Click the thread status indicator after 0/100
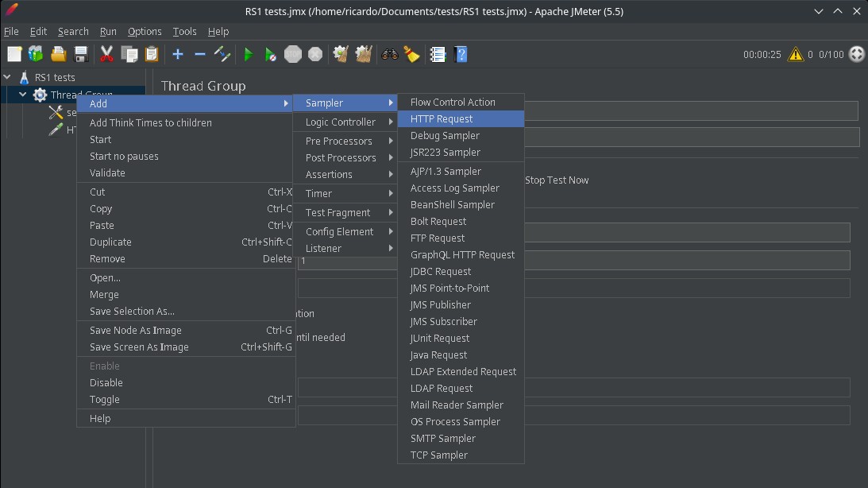The image size is (868, 488). 856,54
